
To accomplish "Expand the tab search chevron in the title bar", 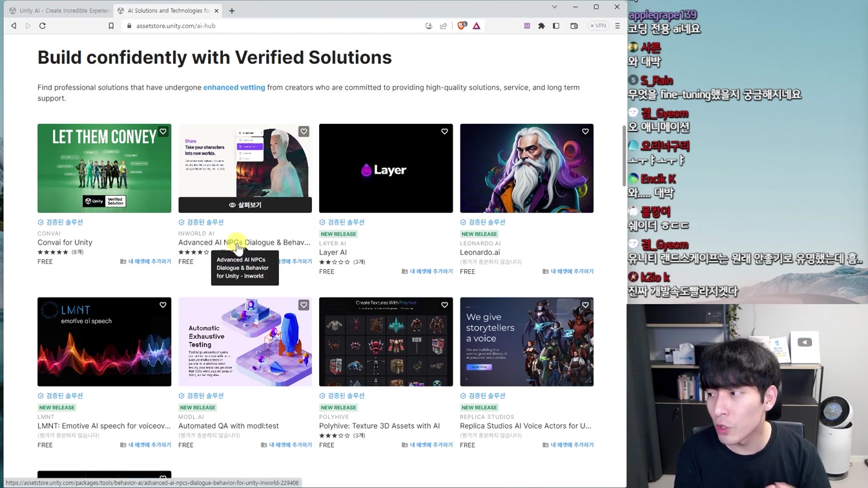I will [x=554, y=7].
